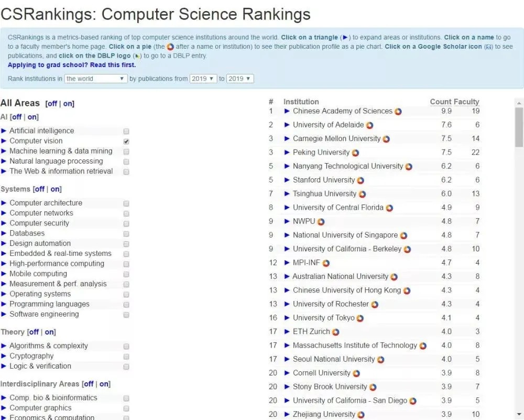Check Machine learning & data mining box
The height and width of the screenshot is (420, 524).
coord(126,152)
